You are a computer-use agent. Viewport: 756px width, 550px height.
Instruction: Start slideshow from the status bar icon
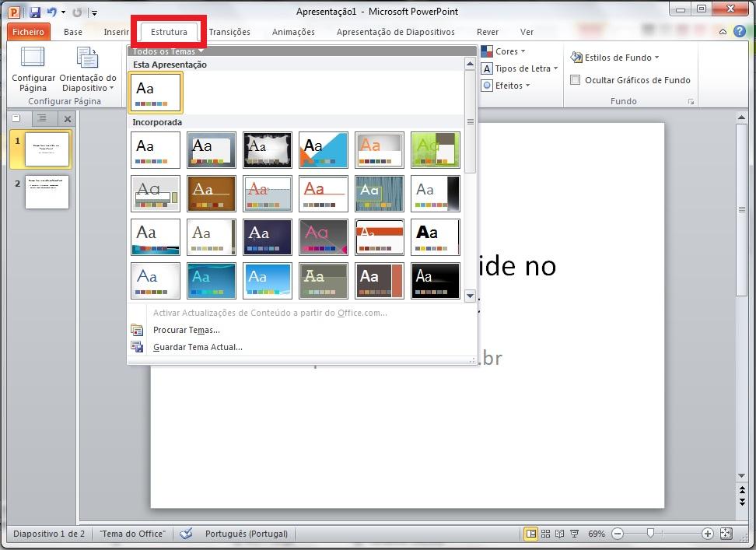(x=574, y=534)
